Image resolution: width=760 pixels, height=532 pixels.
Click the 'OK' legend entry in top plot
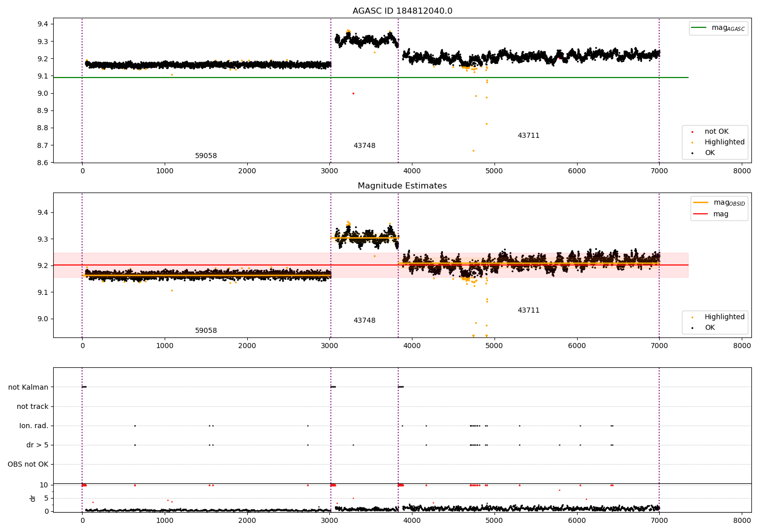click(704, 153)
